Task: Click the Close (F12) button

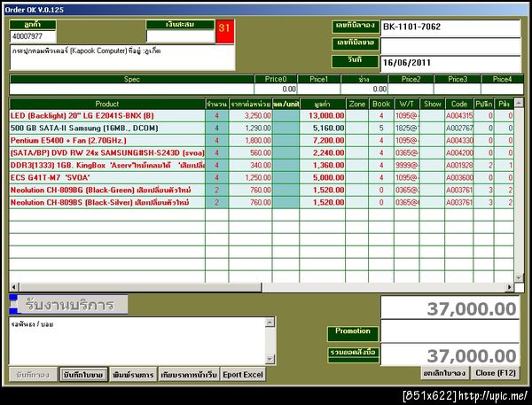Action: point(496,373)
